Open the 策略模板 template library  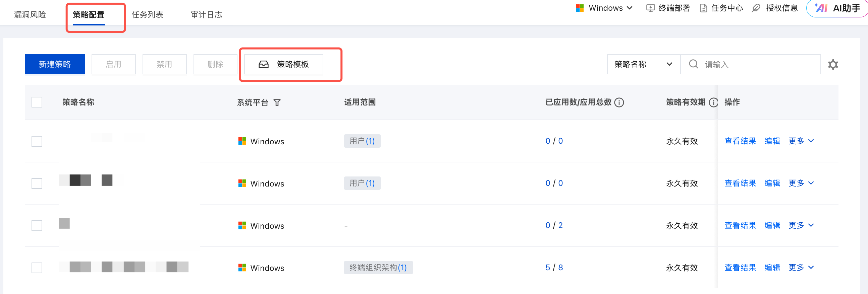[284, 64]
